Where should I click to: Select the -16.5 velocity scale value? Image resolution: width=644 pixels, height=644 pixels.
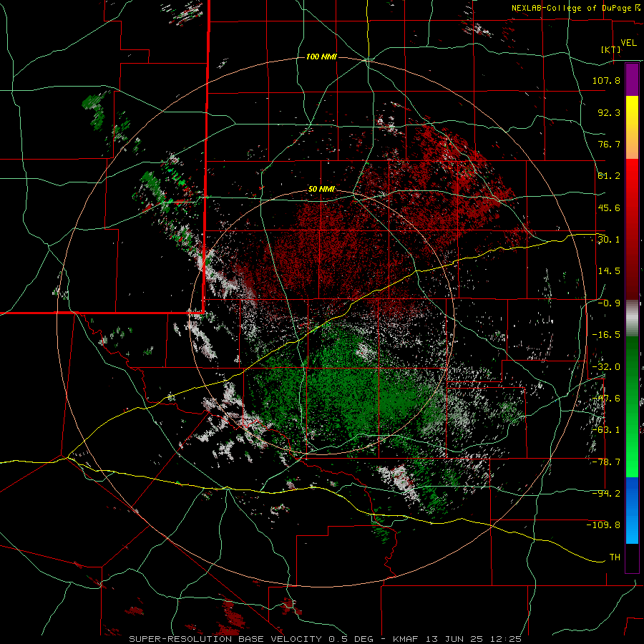click(606, 335)
